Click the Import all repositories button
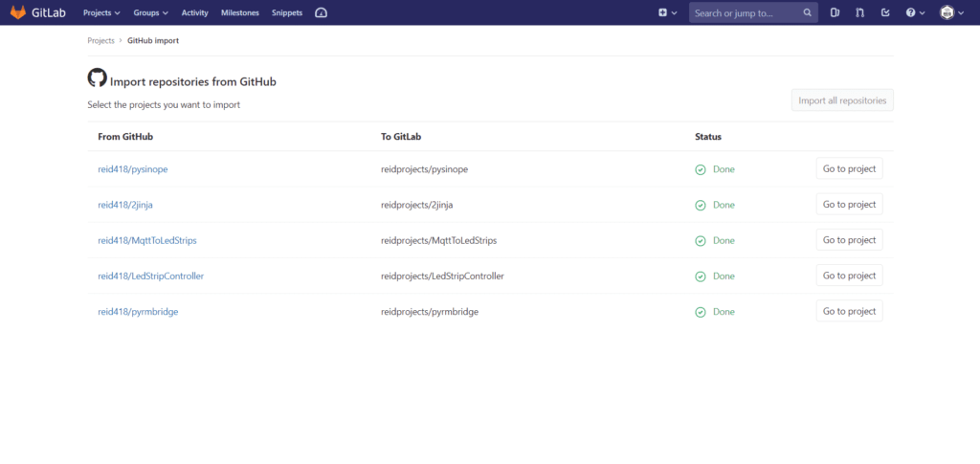 [842, 99]
